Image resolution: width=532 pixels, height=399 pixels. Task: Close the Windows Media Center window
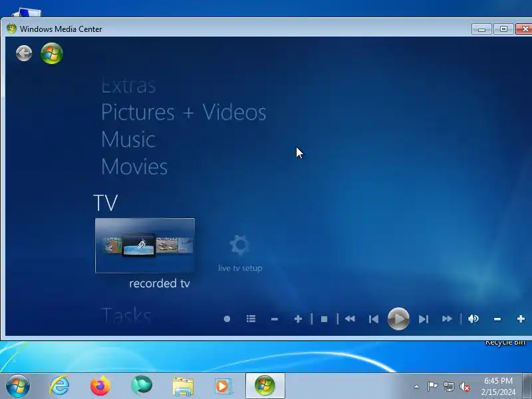click(524, 29)
